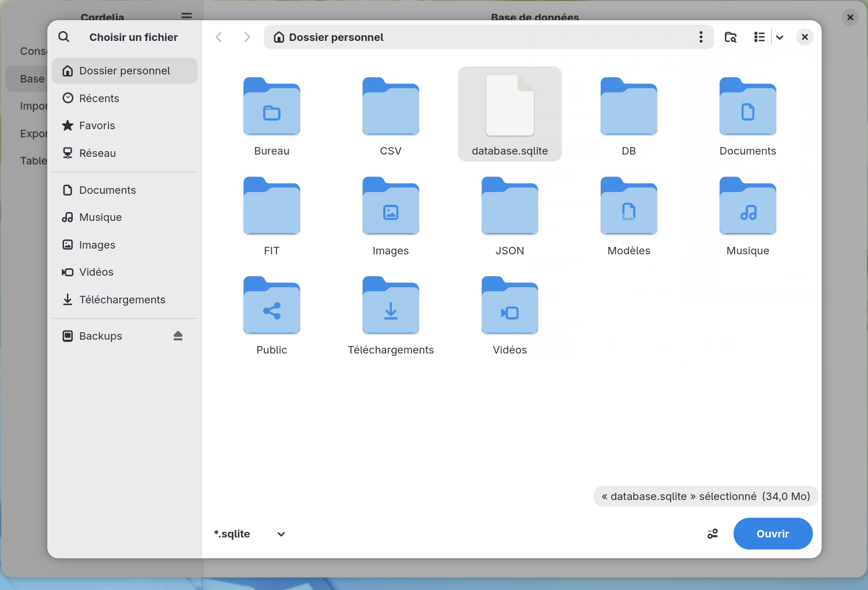The height and width of the screenshot is (590, 868).
Task: Switch to list view icon
Action: (x=759, y=37)
